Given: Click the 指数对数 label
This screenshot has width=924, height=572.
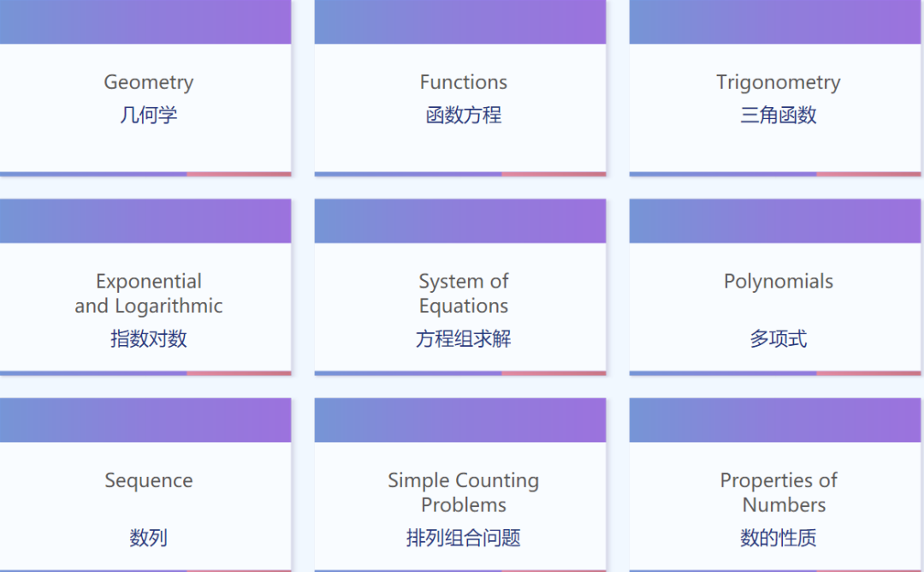Looking at the screenshot, I should coord(148,339).
